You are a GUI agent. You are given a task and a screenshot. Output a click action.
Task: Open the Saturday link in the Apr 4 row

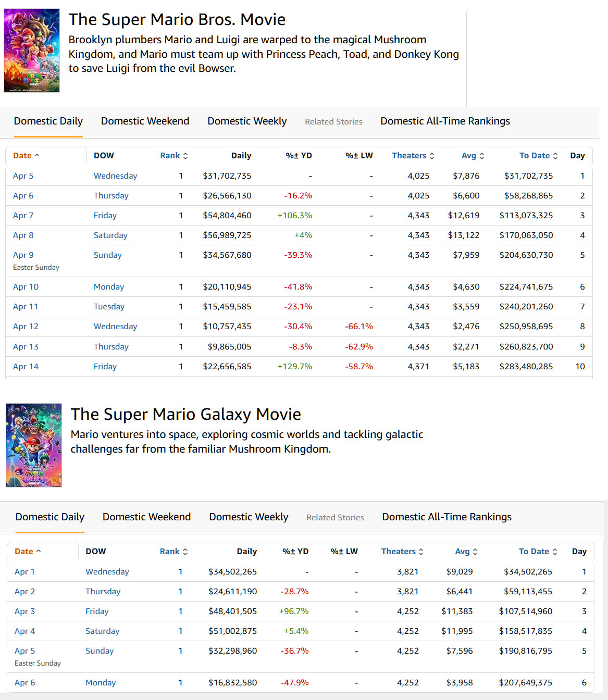102,631
